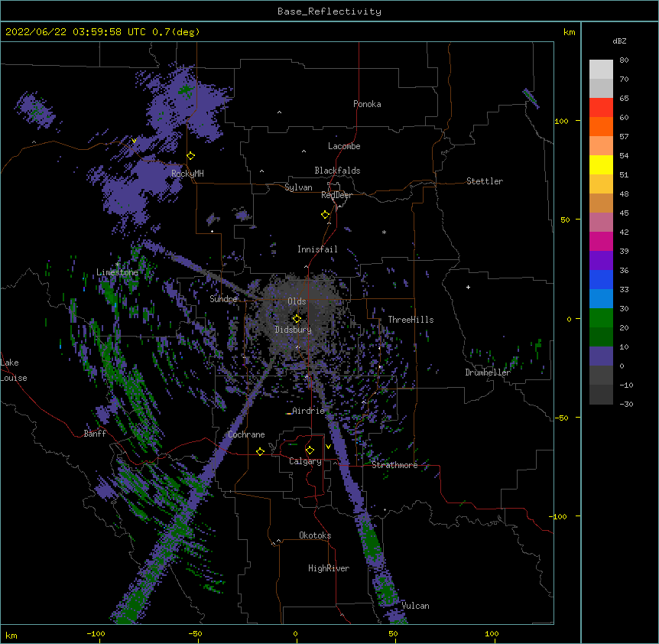Select the Lacombe label on the map
Image resolution: width=659 pixels, height=644 pixels.
tap(344, 146)
